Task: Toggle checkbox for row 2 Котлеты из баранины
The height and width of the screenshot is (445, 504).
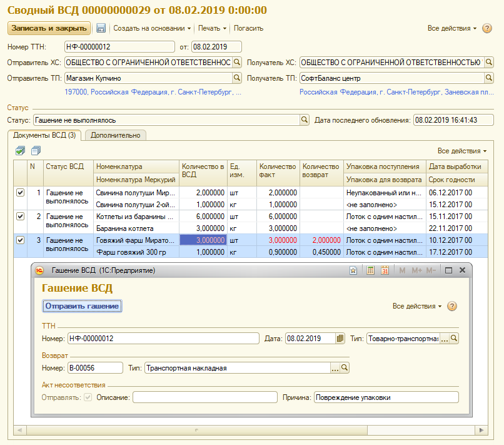Action: 20,217
